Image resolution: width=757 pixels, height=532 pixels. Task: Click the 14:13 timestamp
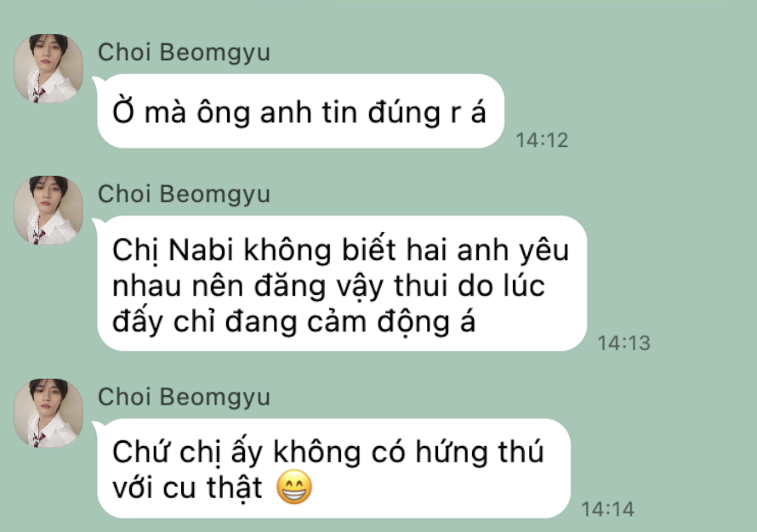[623, 343]
